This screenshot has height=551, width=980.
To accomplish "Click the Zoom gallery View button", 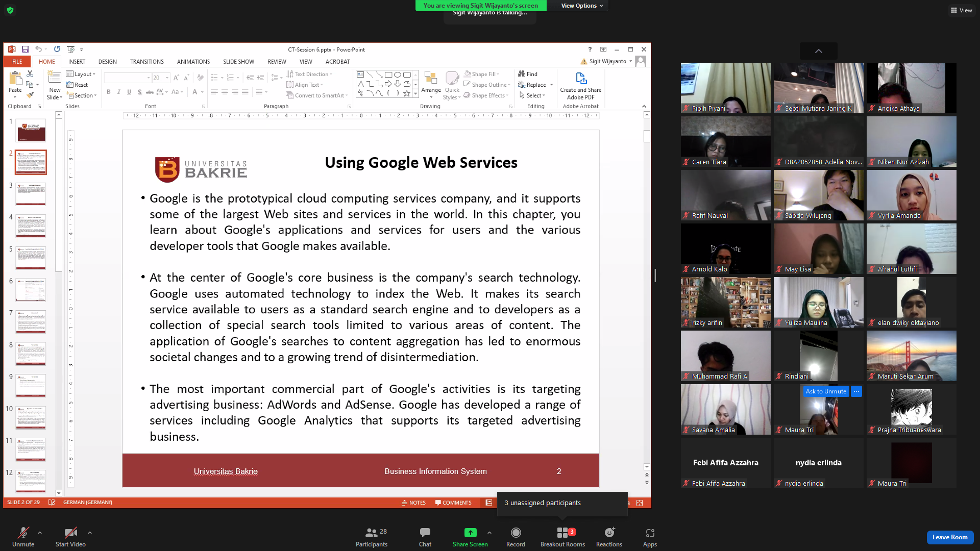I will coord(961,10).
